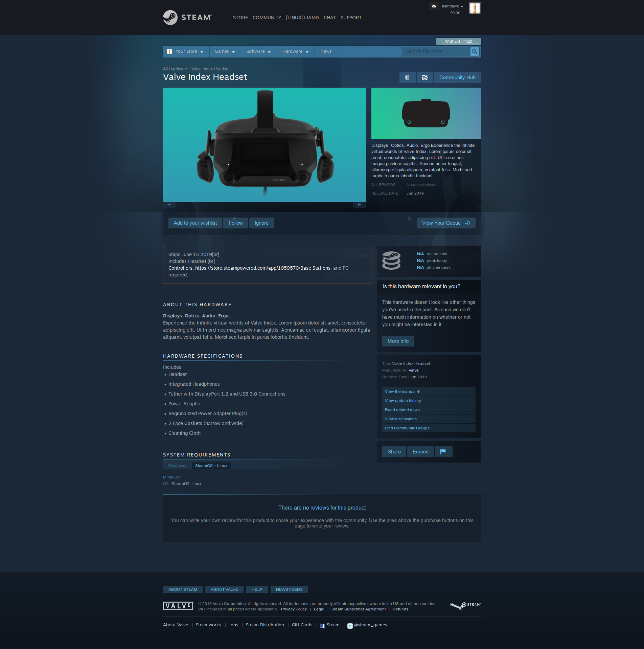Open Find Community Groups

click(429, 428)
